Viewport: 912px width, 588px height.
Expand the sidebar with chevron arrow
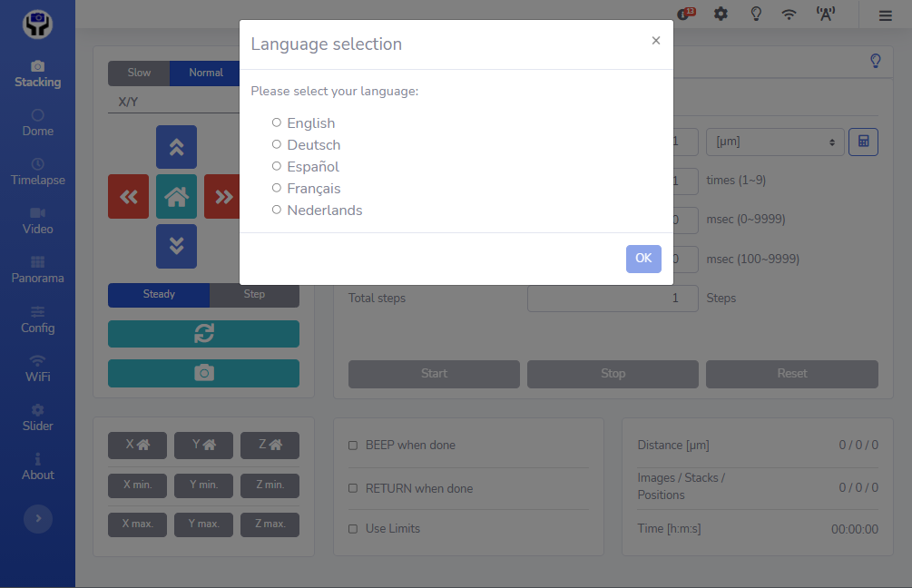37,518
